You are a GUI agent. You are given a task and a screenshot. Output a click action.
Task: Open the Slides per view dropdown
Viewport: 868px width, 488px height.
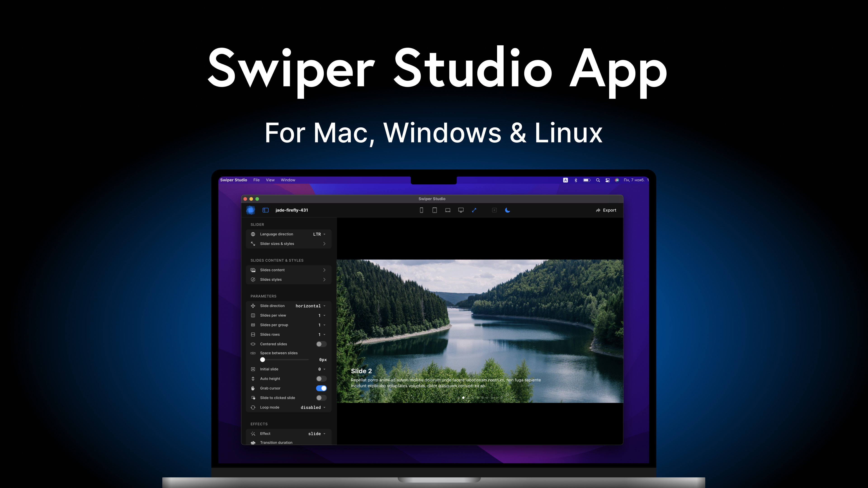point(322,316)
